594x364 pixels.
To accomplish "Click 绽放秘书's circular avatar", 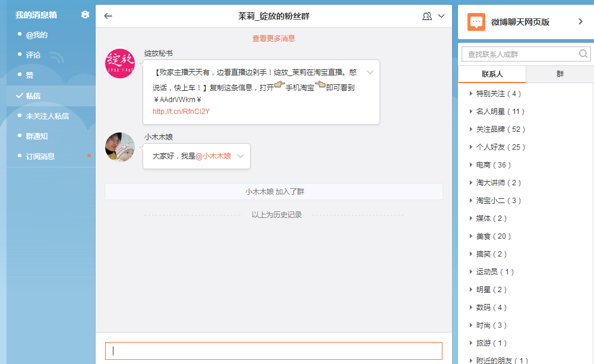I will point(120,63).
